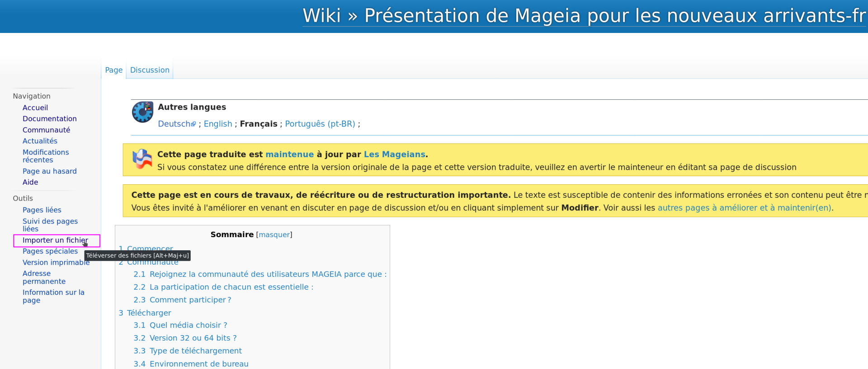868x369 pixels.
Task: Jump to 2.1 Rejoignez la communauté
Action: [x=260, y=274]
